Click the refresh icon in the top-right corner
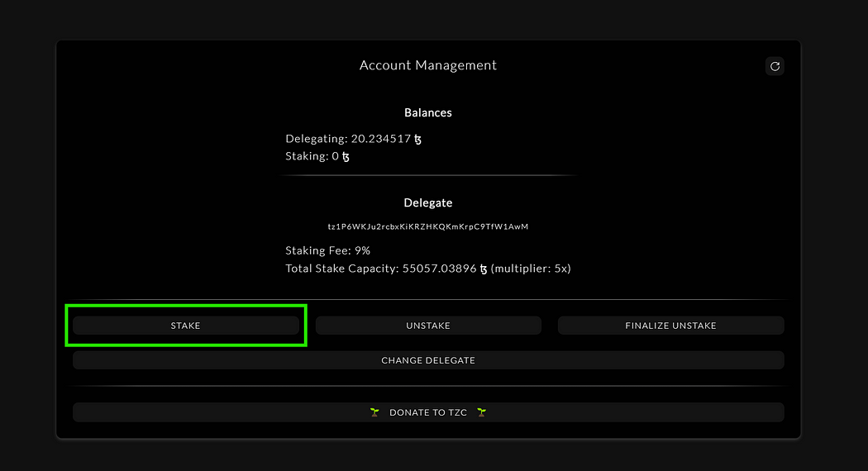The image size is (868, 471). pyautogui.click(x=775, y=66)
